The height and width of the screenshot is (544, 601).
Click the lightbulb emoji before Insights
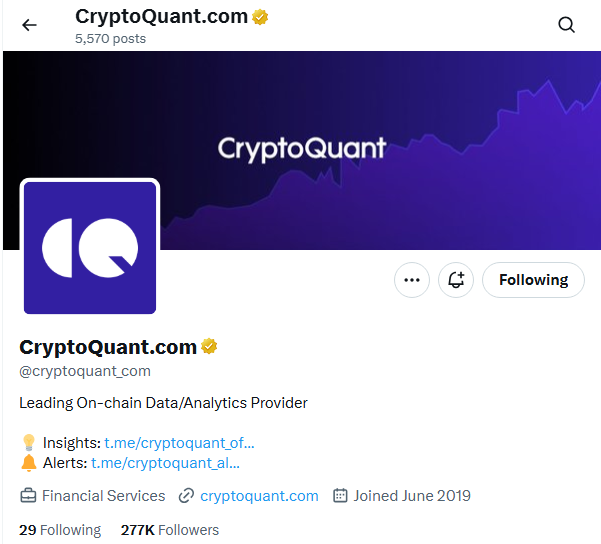click(x=29, y=443)
